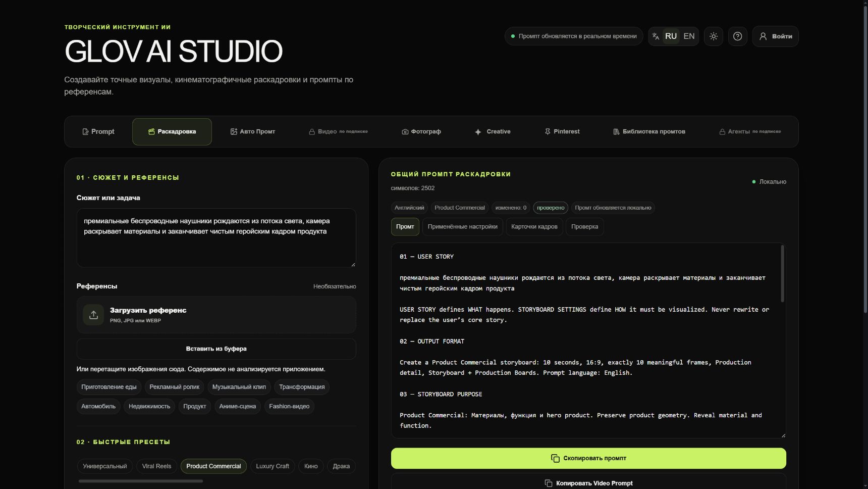This screenshot has width=868, height=489.
Task: Select the Продукт chip
Action: click(195, 407)
